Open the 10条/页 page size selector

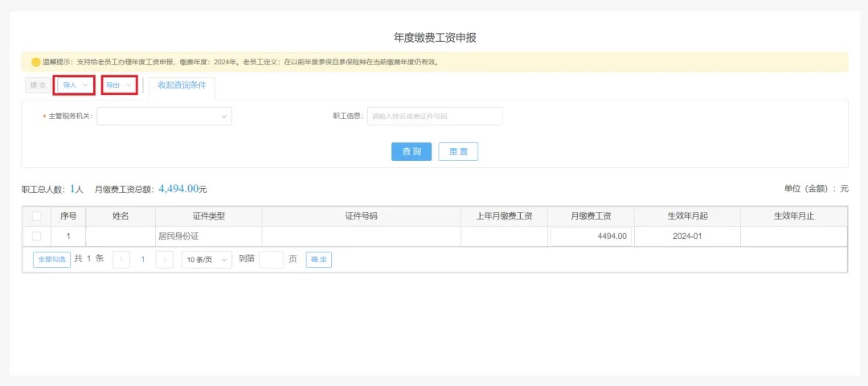pos(206,260)
